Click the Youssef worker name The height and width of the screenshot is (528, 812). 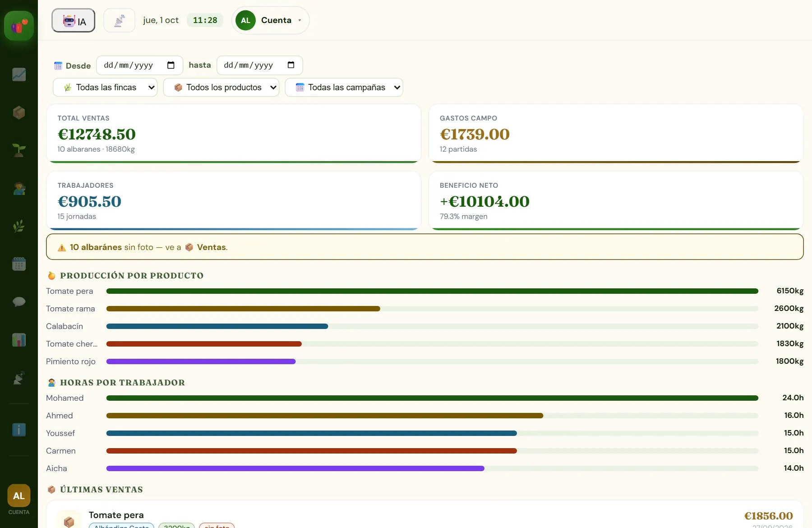click(60, 433)
